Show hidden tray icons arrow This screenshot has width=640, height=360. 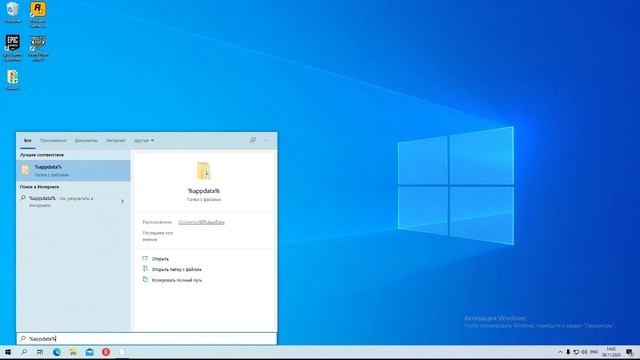560,352
